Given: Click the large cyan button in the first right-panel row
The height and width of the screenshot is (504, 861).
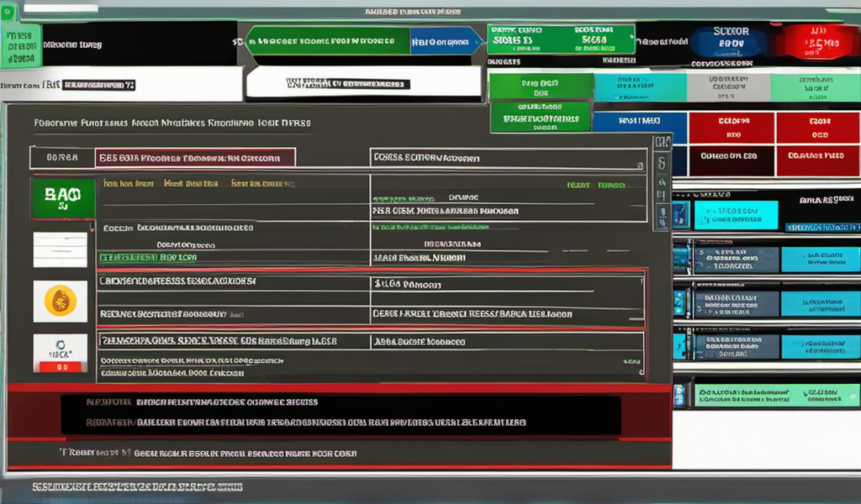Looking at the screenshot, I should [x=736, y=214].
